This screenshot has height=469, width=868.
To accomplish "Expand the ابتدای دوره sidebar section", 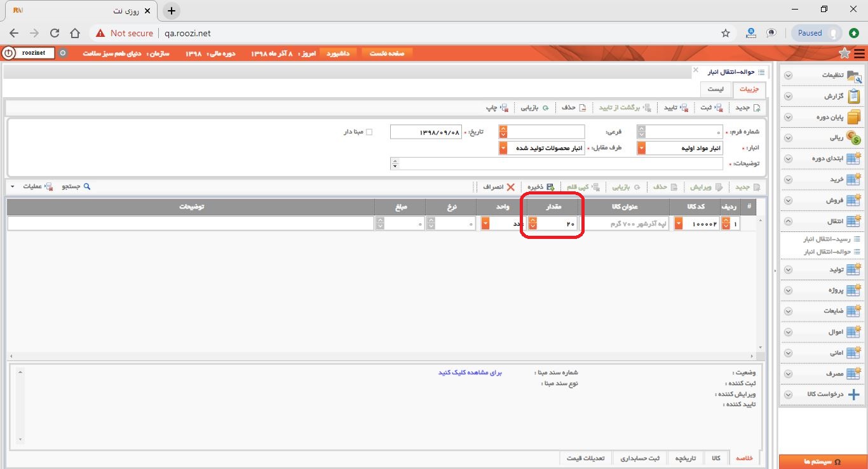I will click(x=789, y=159).
